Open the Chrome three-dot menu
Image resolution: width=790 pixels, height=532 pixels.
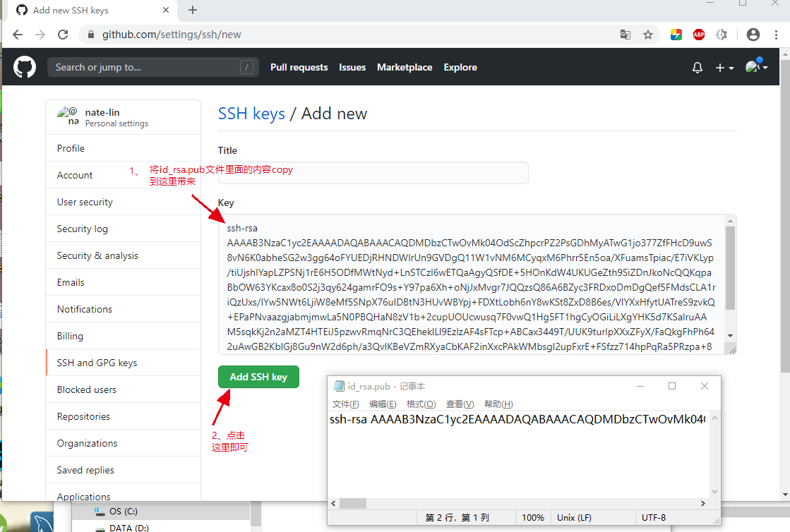[776, 35]
